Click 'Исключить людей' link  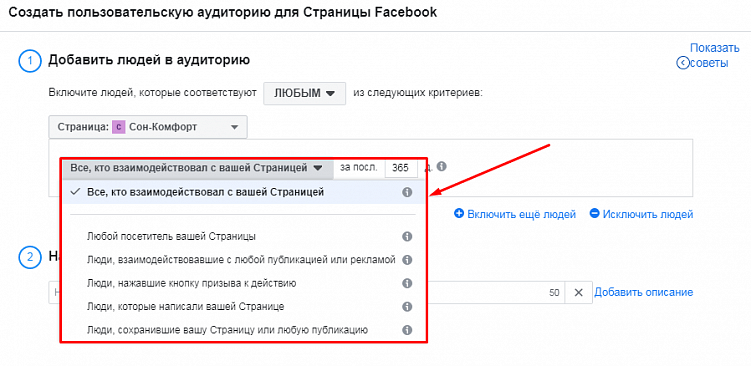[642, 214]
